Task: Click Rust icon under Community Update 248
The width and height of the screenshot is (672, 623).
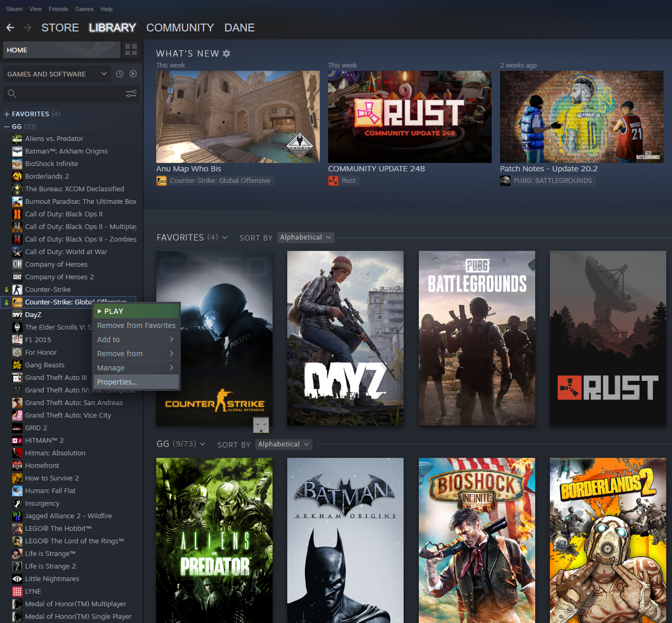Action: [333, 181]
